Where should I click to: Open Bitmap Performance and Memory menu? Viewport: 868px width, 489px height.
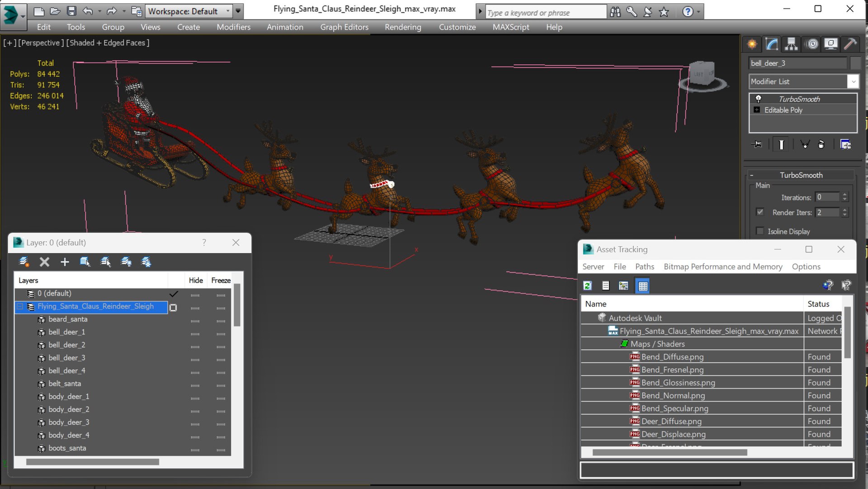click(723, 267)
